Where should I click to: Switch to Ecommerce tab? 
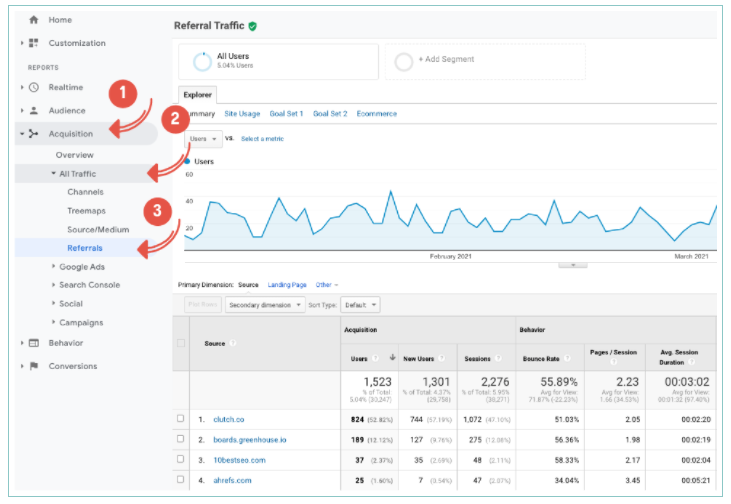[x=377, y=114]
